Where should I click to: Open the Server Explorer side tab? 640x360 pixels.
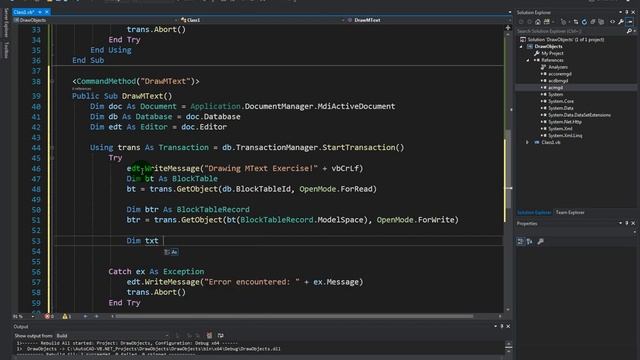click(6, 23)
